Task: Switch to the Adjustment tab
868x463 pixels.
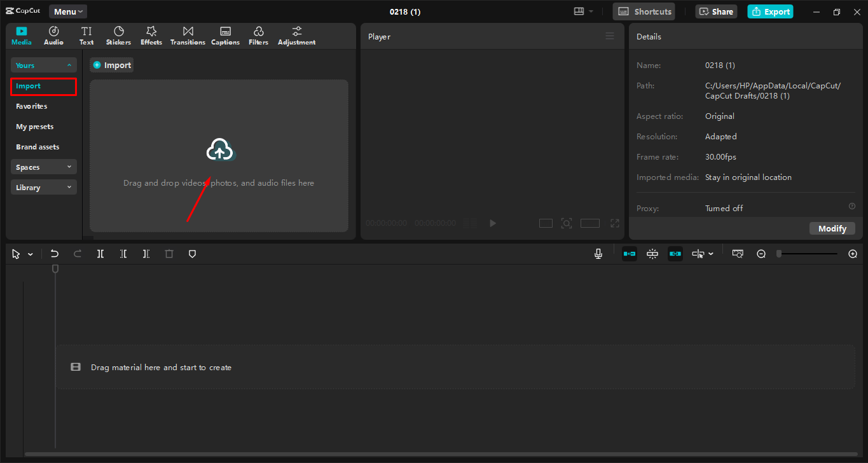Action: [296, 35]
